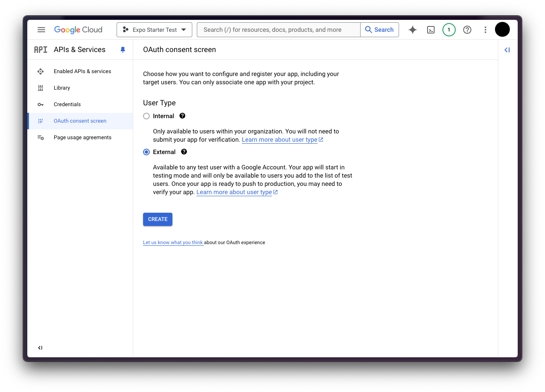Viewport: 545px width, 392px height.
Task: Open the Gemini sparkle assistant icon
Action: [x=413, y=30]
